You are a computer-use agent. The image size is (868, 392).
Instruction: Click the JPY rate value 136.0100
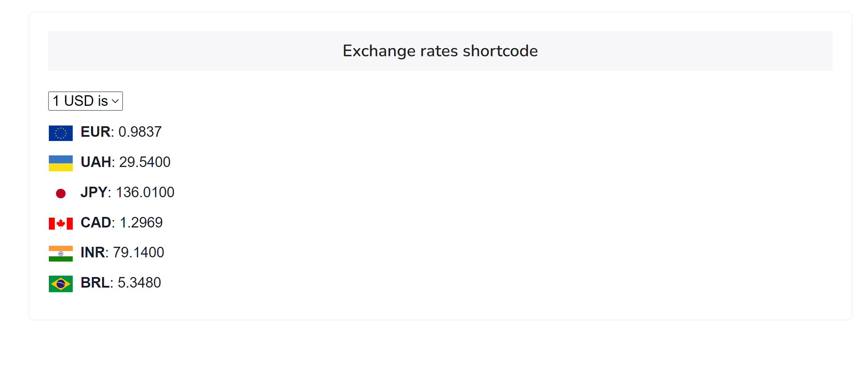point(145,192)
